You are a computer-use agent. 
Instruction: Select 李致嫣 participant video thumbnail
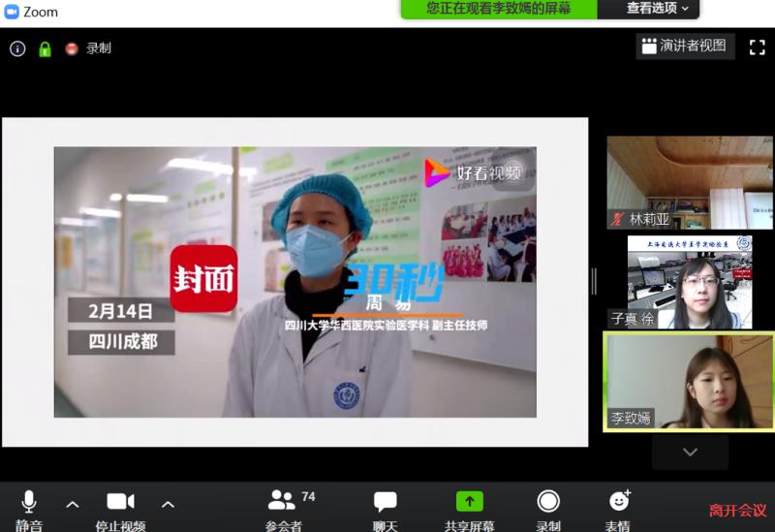tap(689, 382)
